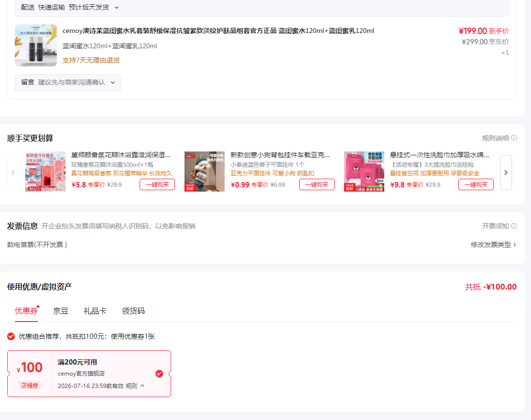Click 修改发票类型 to change invoice type

(493, 245)
